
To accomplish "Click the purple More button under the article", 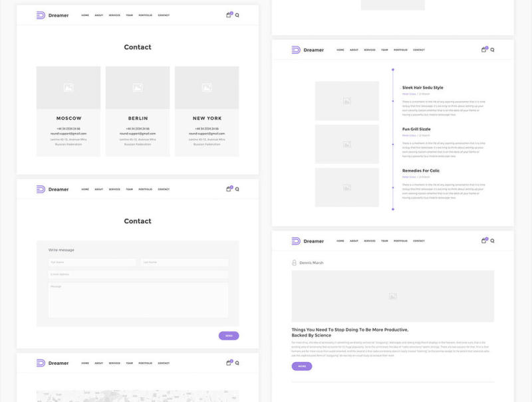I will pyautogui.click(x=301, y=366).
